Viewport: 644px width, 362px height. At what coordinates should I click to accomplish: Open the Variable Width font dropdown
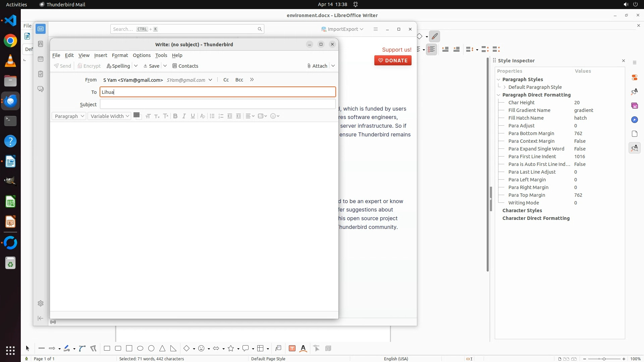(x=109, y=116)
